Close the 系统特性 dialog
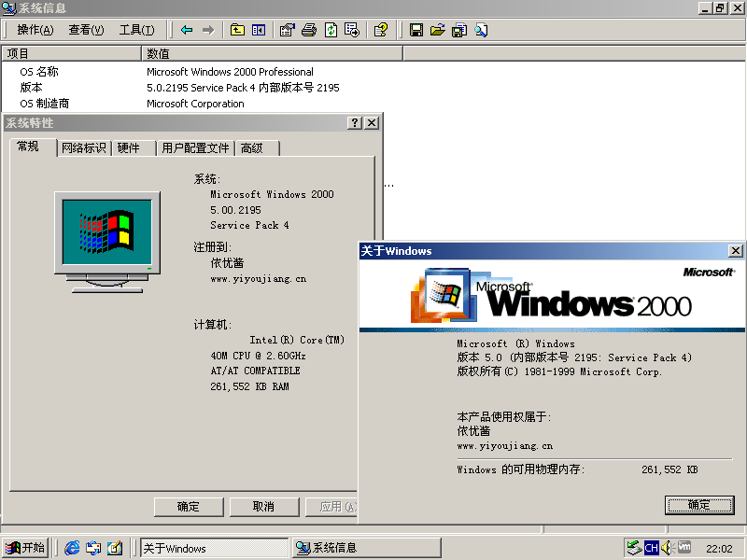 coord(372,123)
